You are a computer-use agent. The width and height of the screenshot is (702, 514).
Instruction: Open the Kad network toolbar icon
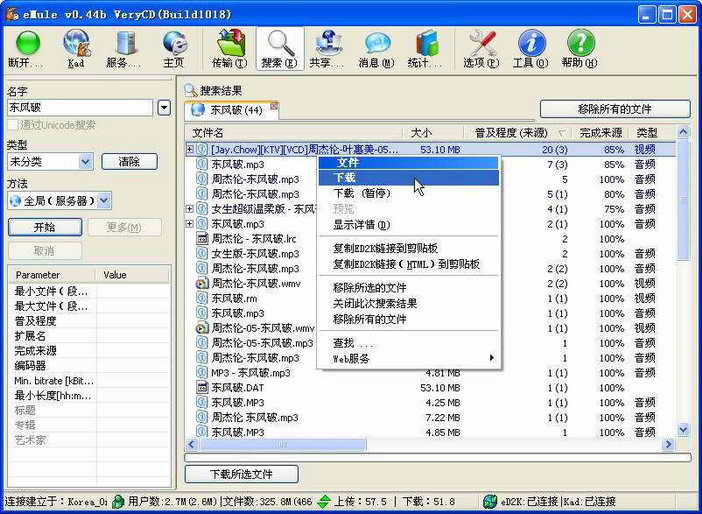(x=76, y=47)
